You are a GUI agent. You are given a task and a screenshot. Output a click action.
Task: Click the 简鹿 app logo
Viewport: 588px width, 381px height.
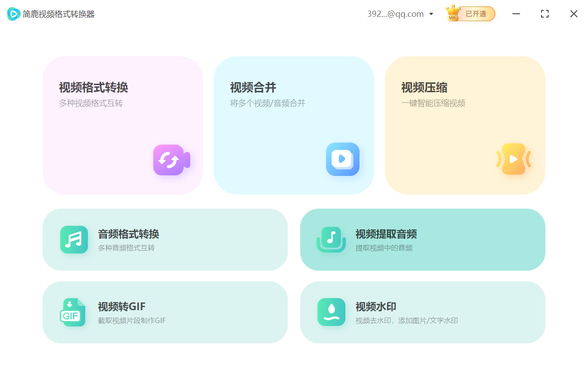pyautogui.click(x=13, y=14)
